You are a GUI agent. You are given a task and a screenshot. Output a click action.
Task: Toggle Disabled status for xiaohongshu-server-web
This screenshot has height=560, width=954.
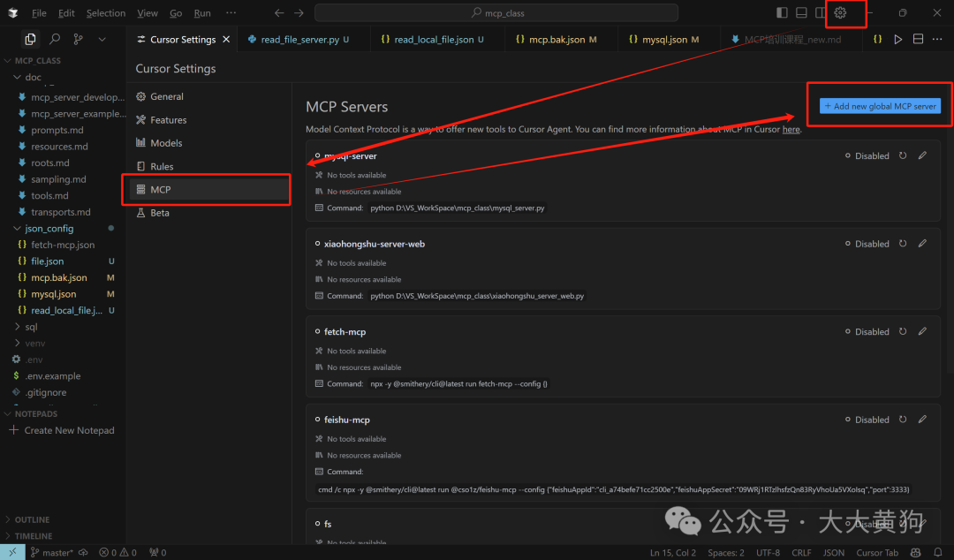point(867,244)
